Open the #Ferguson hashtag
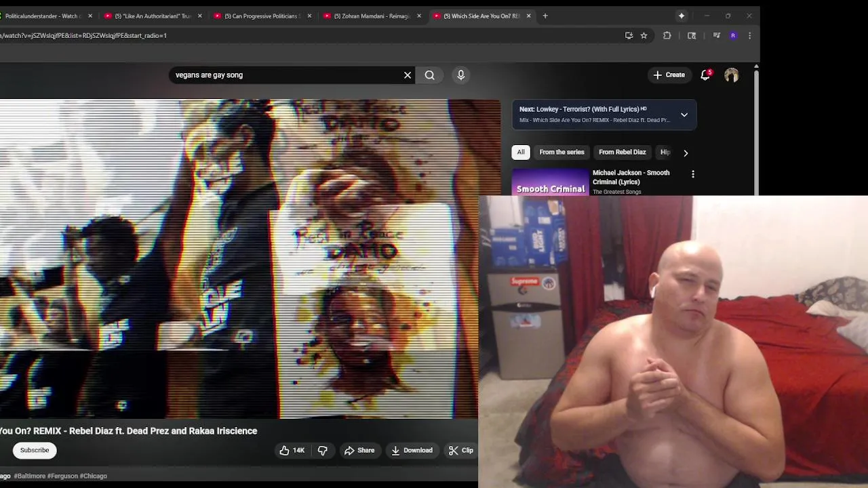This screenshot has height=488, width=868. pyautogui.click(x=62, y=476)
